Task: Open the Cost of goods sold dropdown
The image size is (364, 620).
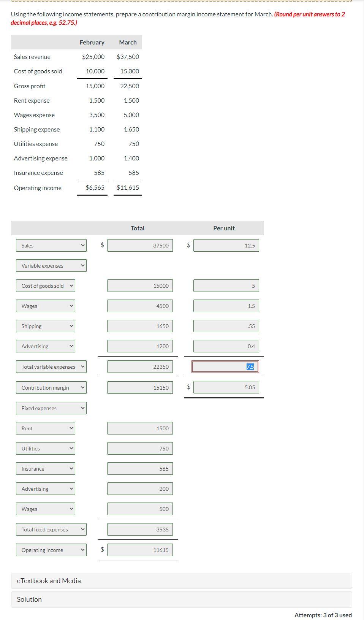Action: click(46, 285)
